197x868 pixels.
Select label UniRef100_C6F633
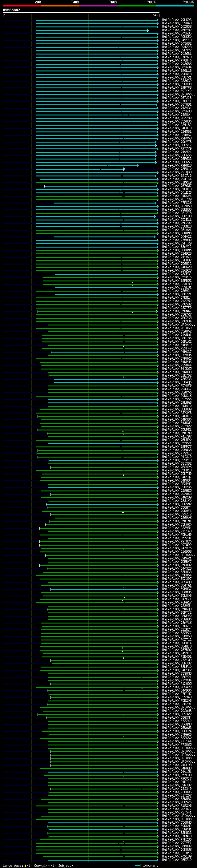(x=177, y=159)
